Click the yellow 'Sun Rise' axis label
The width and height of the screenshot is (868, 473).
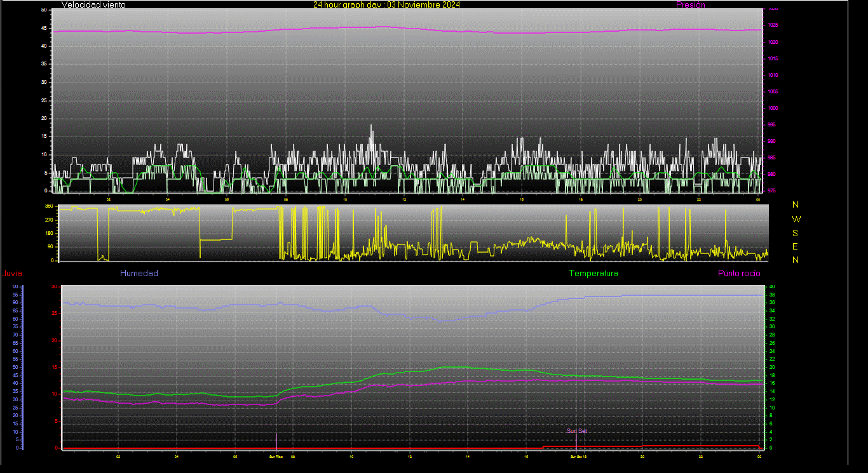coord(276,456)
